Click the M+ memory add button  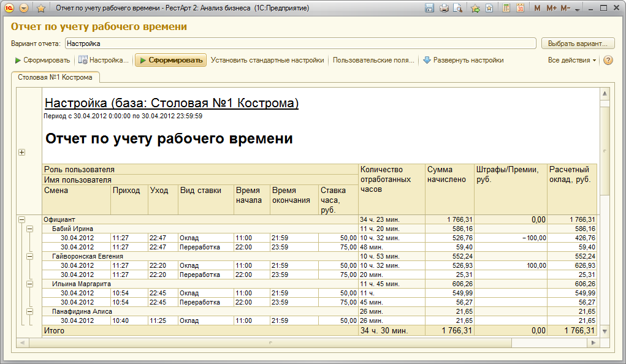551,8
